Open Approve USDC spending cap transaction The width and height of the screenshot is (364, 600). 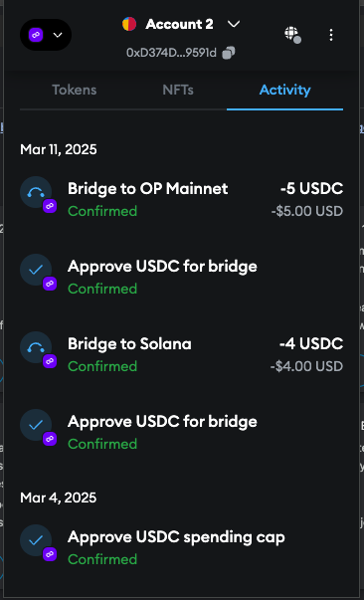coord(181,547)
